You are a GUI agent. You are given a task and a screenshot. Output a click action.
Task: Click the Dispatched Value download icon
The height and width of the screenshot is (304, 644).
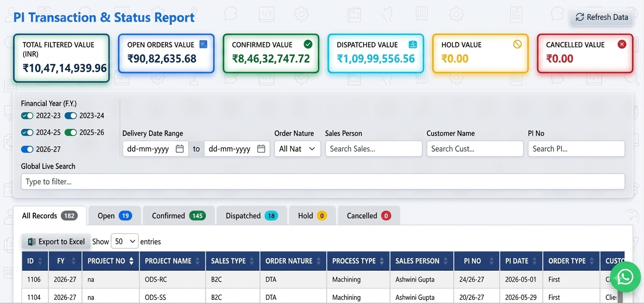pyautogui.click(x=413, y=44)
